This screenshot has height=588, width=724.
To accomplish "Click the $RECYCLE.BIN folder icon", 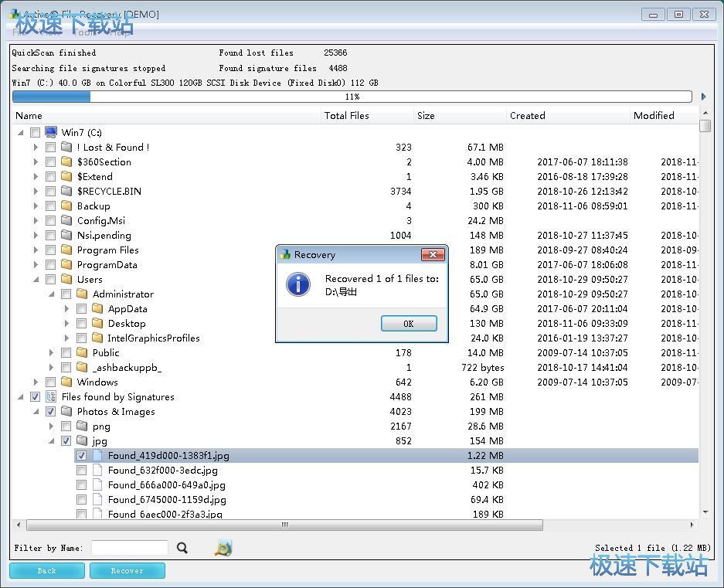I will click(66, 191).
